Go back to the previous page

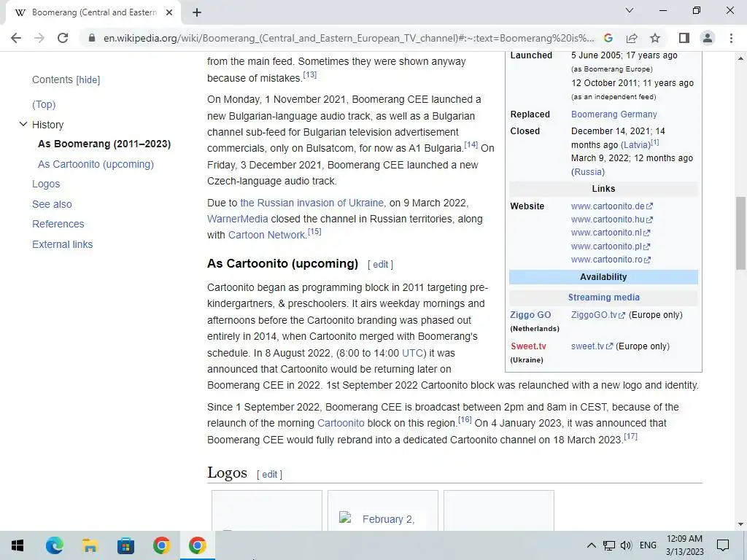16,38
